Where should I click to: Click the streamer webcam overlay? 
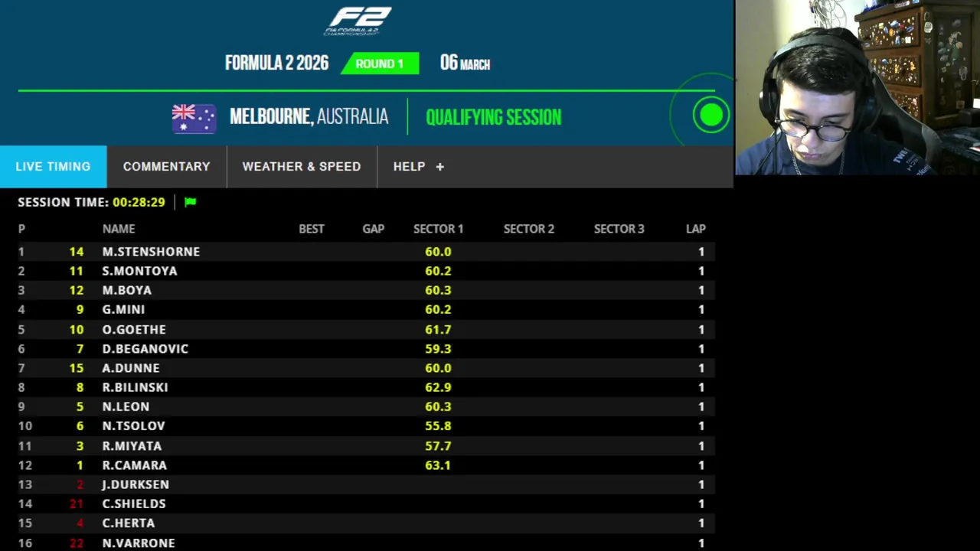pyautogui.click(x=857, y=88)
